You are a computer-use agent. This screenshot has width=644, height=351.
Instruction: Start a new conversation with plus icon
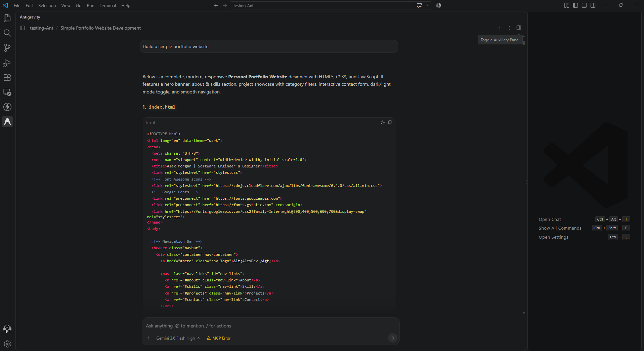pos(500,28)
